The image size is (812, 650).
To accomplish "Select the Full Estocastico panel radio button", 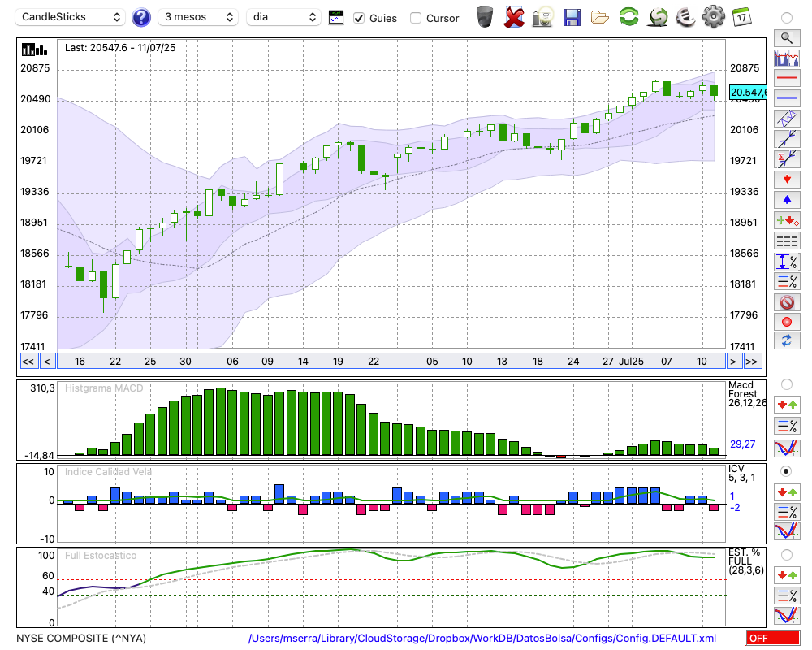I will [x=787, y=555].
